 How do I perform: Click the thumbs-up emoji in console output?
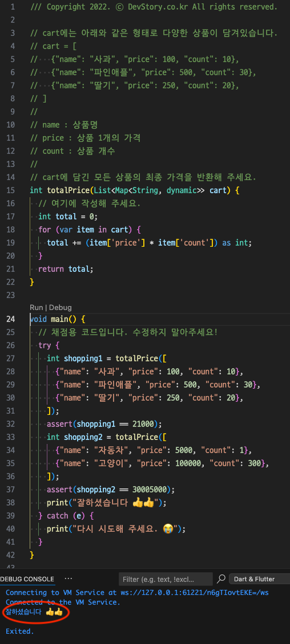[54, 612]
